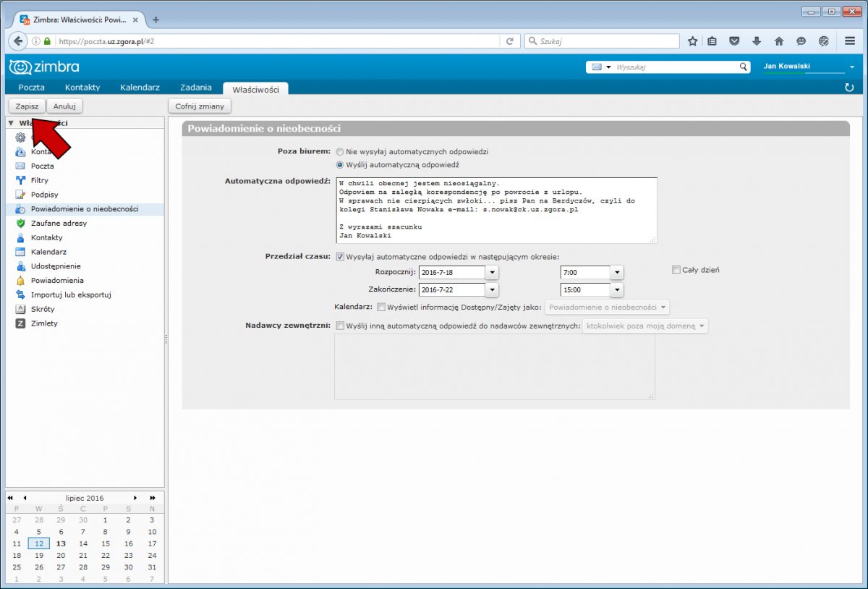868x589 pixels.
Task: Go to the Poczta tab
Action: [31, 88]
